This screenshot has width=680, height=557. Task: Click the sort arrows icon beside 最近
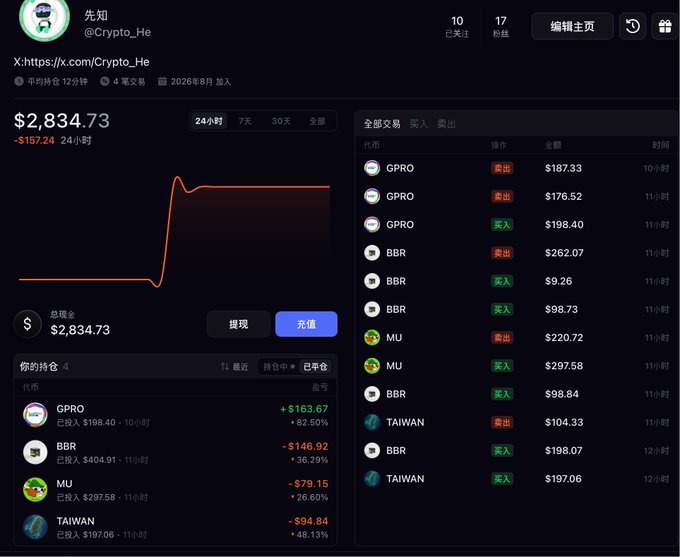coord(225,367)
